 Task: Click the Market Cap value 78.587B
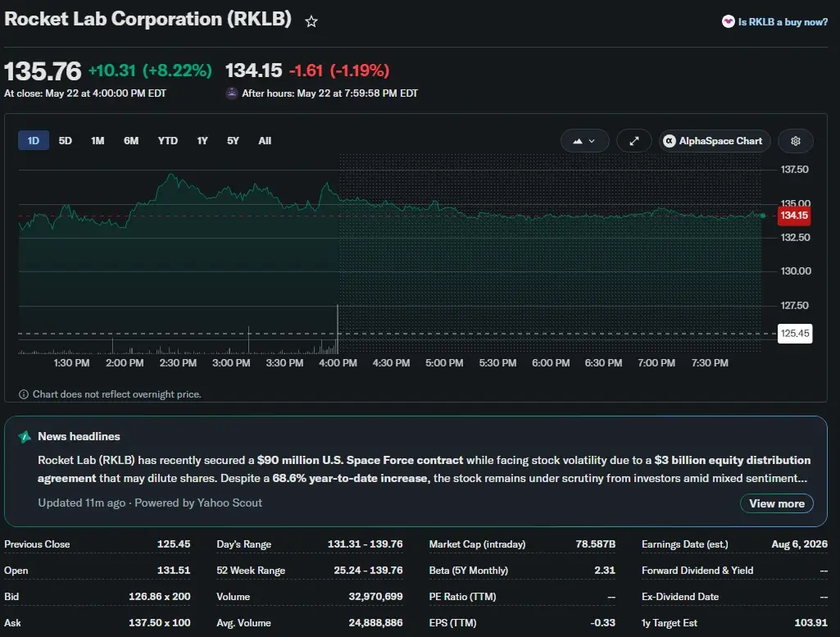point(595,544)
